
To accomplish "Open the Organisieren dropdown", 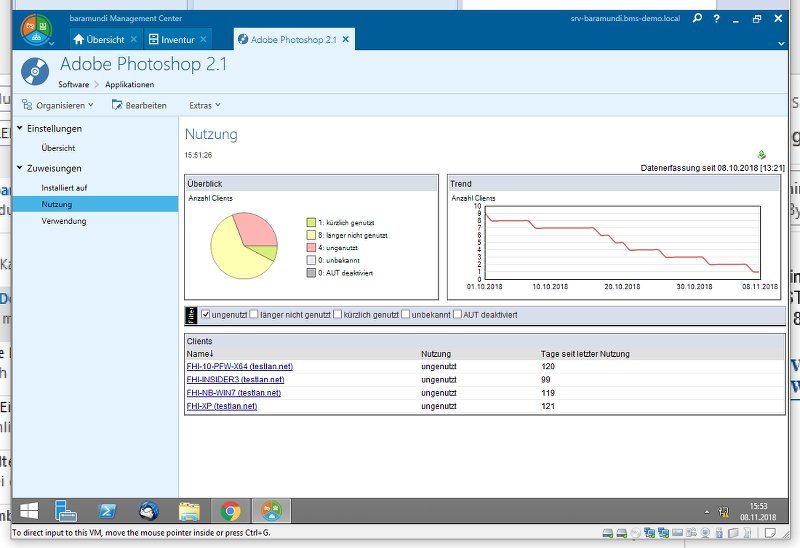I will (x=58, y=105).
